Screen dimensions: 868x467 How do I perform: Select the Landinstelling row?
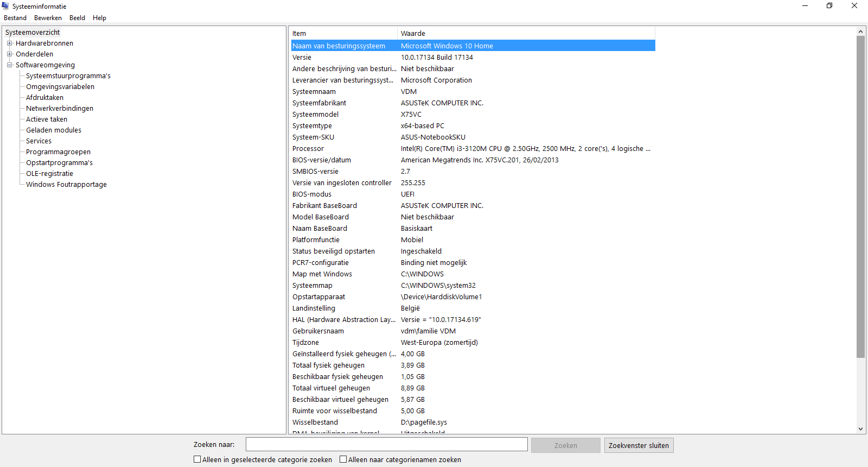tap(473, 308)
